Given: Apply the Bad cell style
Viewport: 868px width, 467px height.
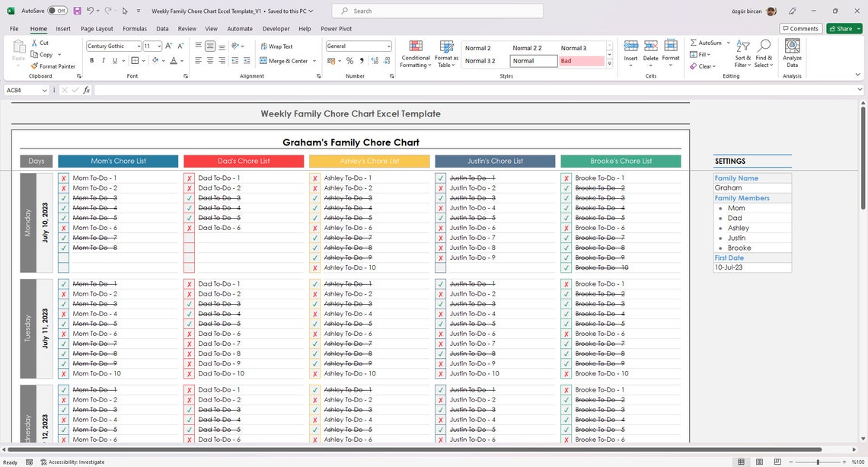Looking at the screenshot, I should click(581, 60).
